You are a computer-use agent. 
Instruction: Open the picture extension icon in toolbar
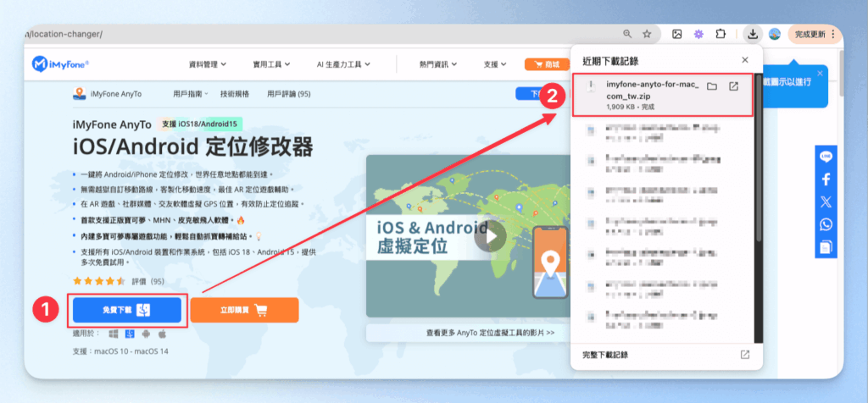click(x=676, y=34)
